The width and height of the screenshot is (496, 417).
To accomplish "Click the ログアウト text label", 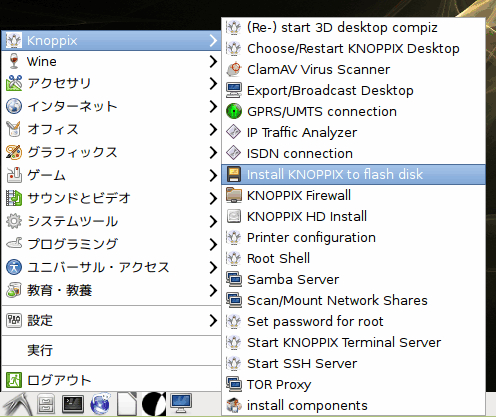I will [x=59, y=380].
